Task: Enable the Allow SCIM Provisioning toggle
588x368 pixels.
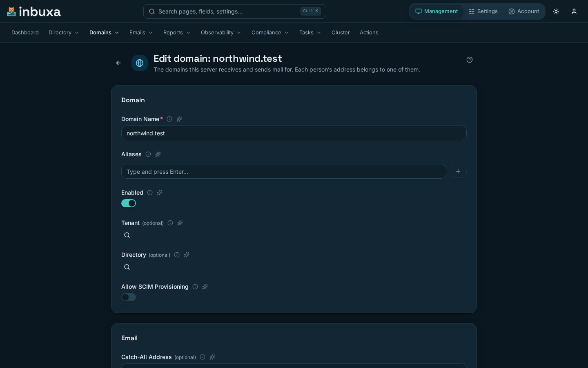Action: tap(129, 297)
